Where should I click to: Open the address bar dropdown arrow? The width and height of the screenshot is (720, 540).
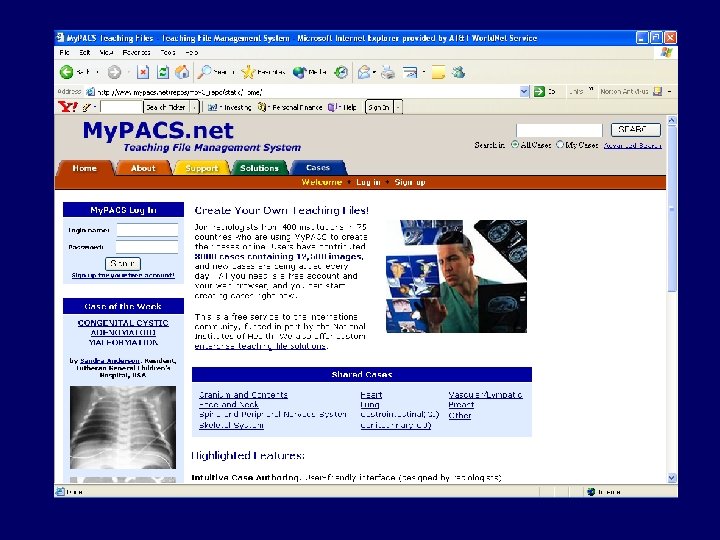point(524,91)
